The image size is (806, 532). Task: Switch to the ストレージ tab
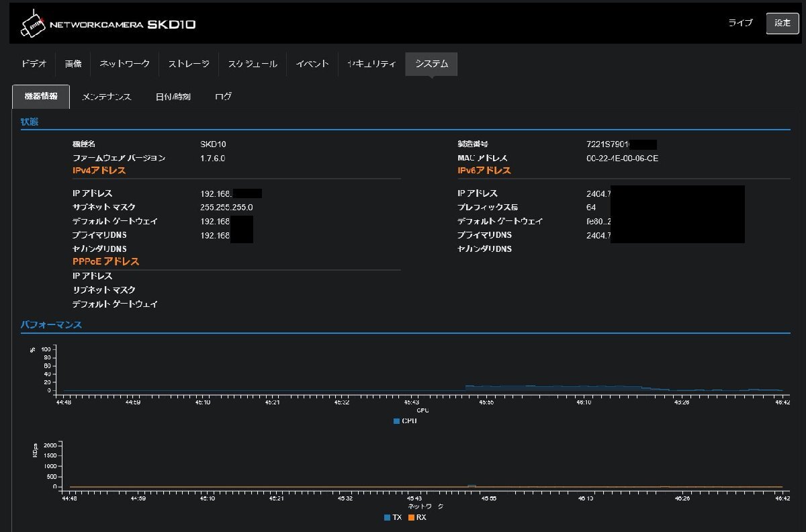pos(189,64)
